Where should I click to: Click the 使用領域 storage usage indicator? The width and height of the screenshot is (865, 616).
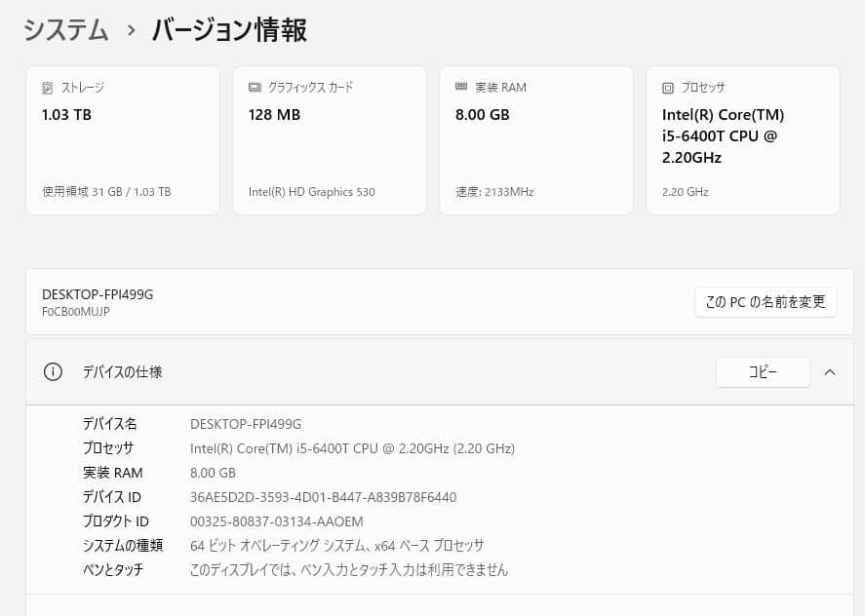pyautogui.click(x=105, y=191)
